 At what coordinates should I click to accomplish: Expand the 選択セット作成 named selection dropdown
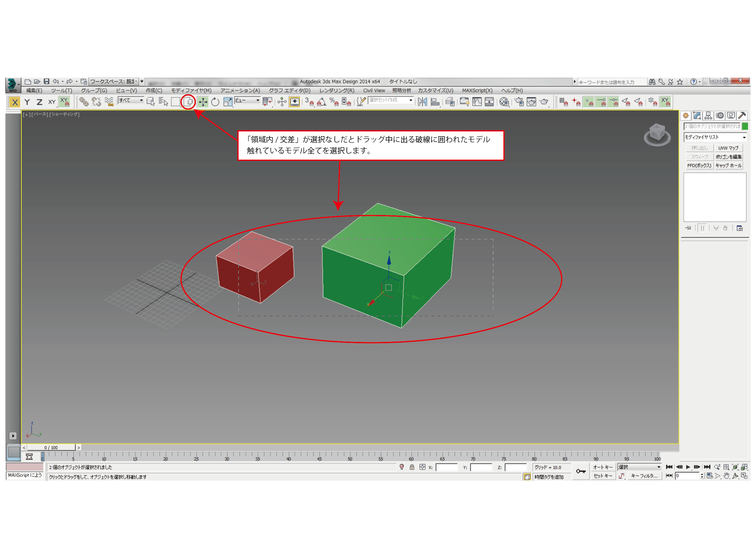(410, 100)
